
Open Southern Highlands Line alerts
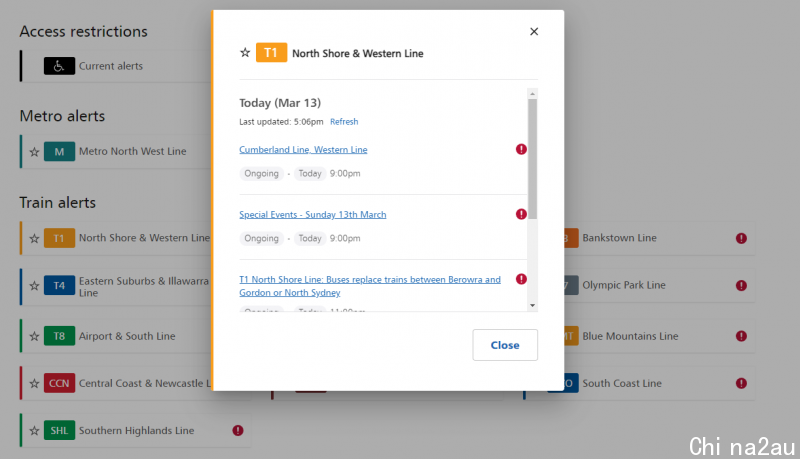(x=136, y=430)
